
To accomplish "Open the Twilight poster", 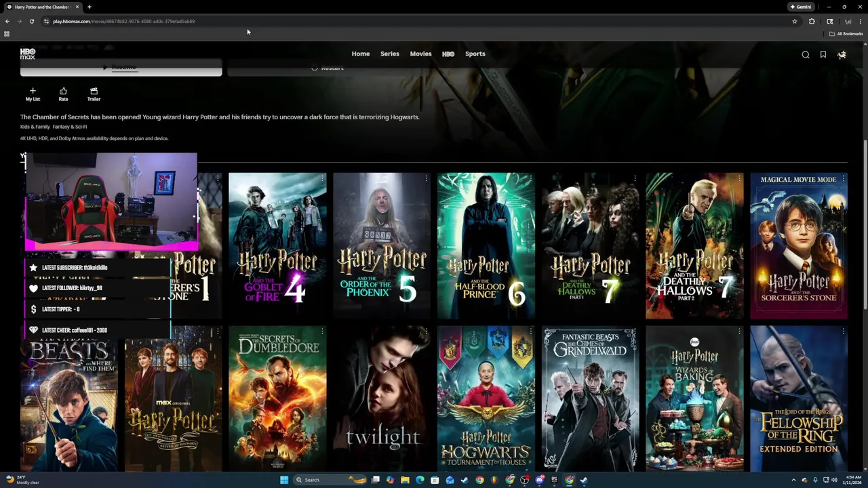I will coord(382,399).
